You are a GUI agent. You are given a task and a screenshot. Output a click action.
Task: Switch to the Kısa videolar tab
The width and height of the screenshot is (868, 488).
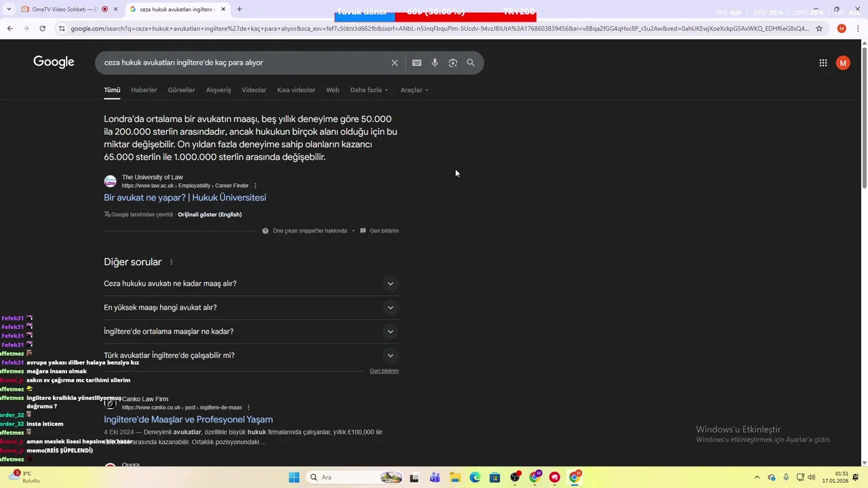click(296, 90)
